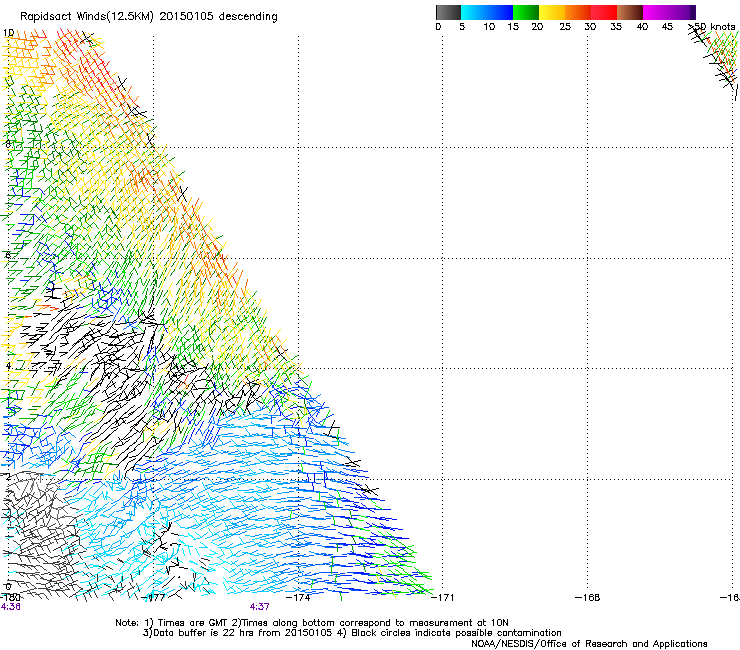Click the magenta-purple 40-50 knots legend segment
This screenshot has width=740, height=650.
(x=669, y=12)
